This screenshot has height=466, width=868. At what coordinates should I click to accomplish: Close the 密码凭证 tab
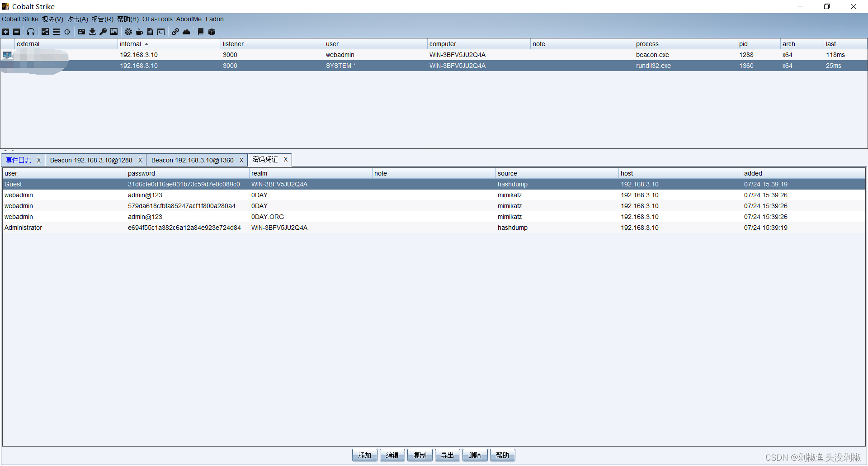click(x=286, y=159)
